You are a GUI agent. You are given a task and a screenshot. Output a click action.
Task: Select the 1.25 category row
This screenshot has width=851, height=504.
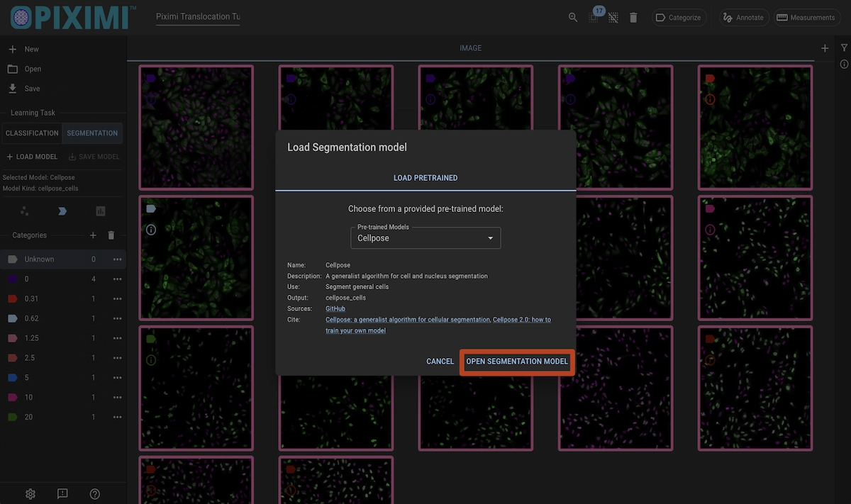[63, 338]
